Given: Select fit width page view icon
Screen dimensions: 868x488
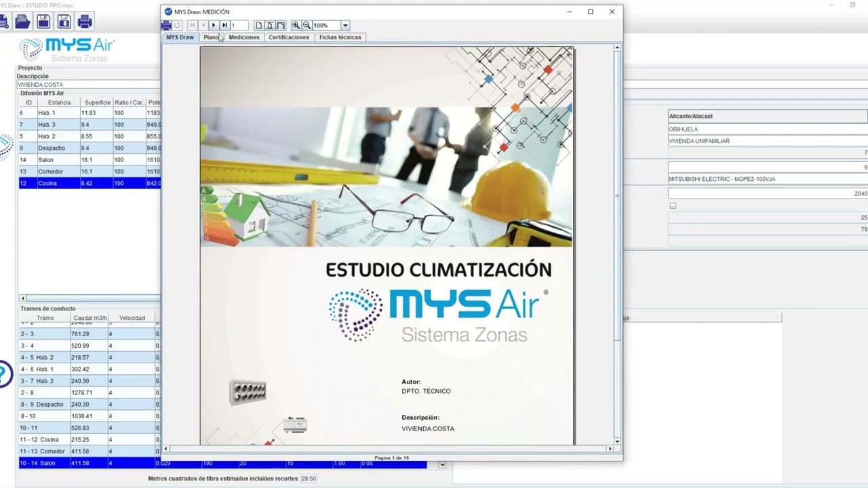Looking at the screenshot, I should pos(281,25).
